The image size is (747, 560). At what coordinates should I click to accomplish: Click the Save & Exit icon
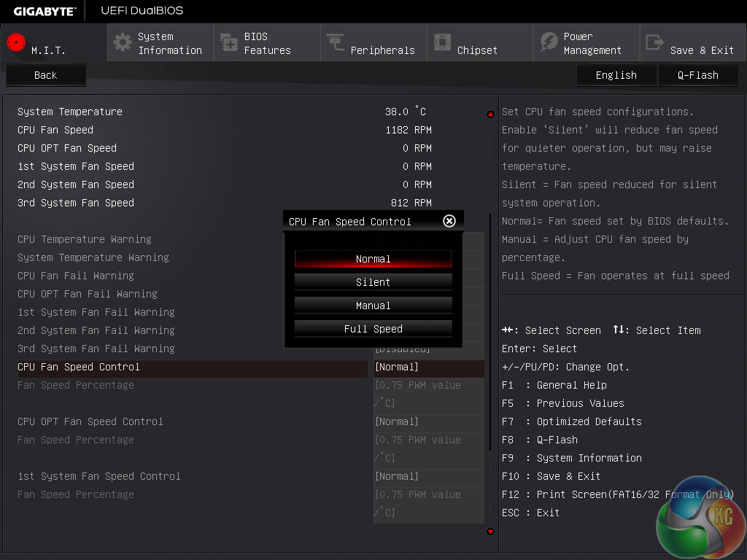(x=655, y=42)
